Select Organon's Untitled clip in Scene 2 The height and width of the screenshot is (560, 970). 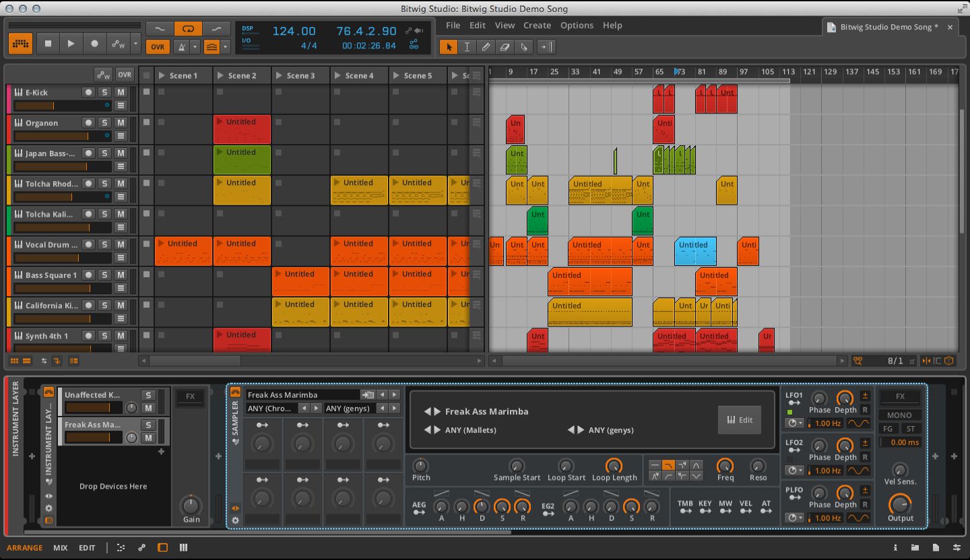click(242, 129)
